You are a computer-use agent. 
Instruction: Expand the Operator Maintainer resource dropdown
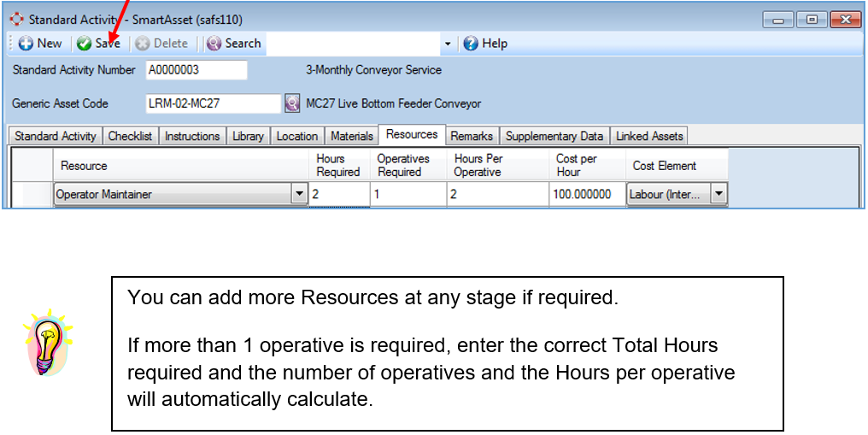300,194
